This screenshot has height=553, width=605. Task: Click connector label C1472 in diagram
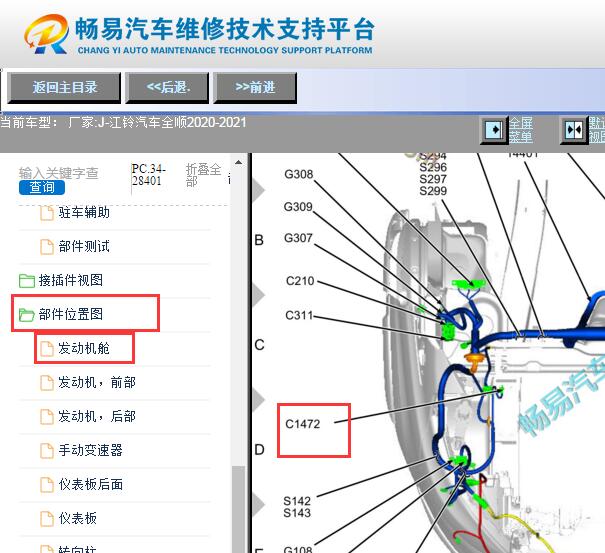(x=303, y=424)
